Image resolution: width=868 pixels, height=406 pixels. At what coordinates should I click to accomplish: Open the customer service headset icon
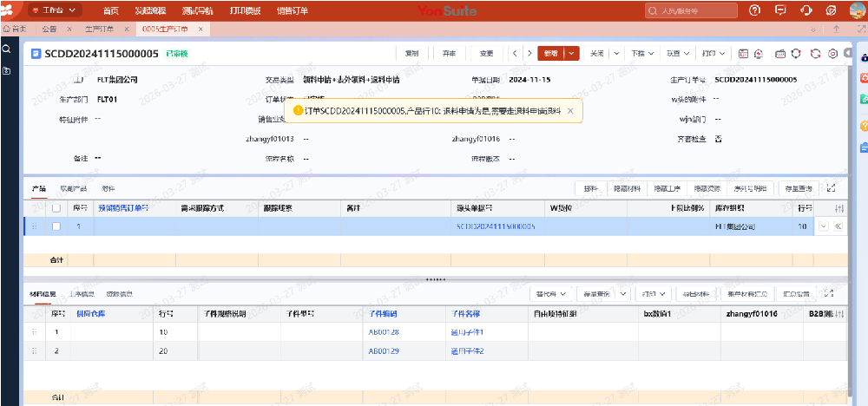point(806,10)
